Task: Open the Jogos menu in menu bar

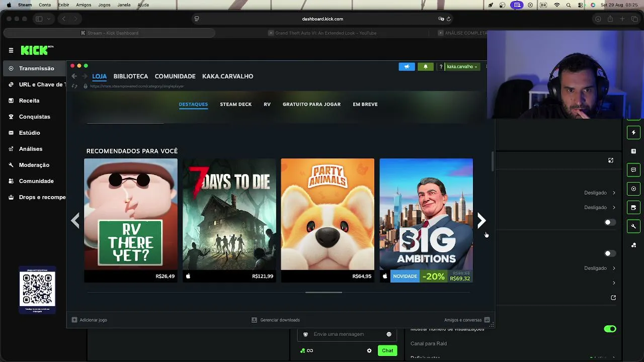Action: coord(104,5)
